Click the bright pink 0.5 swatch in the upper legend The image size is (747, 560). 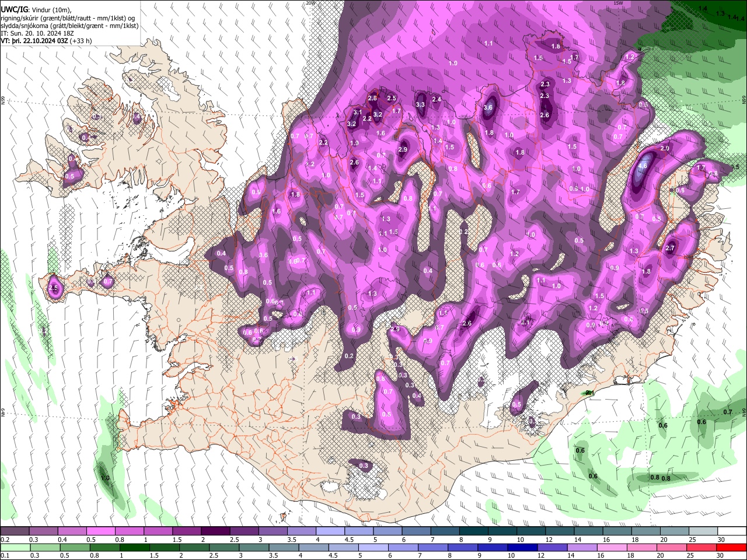point(100,531)
